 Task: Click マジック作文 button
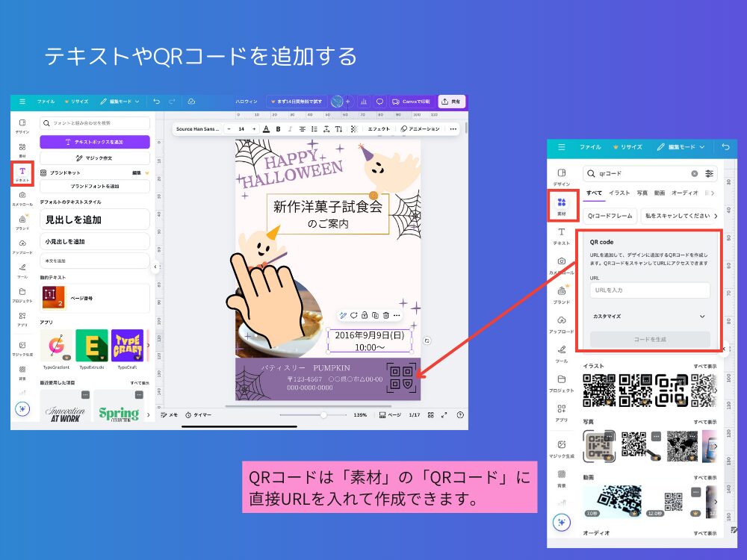(x=95, y=158)
